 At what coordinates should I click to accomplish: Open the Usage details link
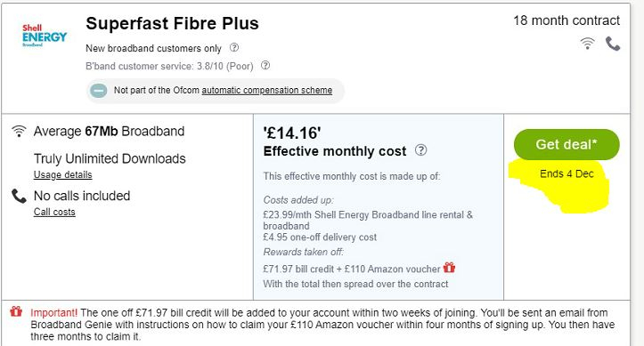(x=63, y=174)
